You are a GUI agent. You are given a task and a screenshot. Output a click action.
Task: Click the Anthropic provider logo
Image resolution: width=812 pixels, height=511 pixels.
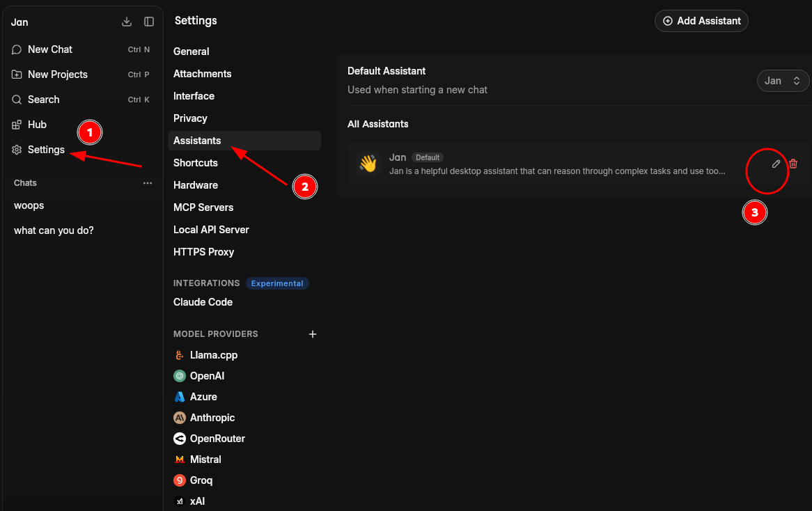click(179, 418)
